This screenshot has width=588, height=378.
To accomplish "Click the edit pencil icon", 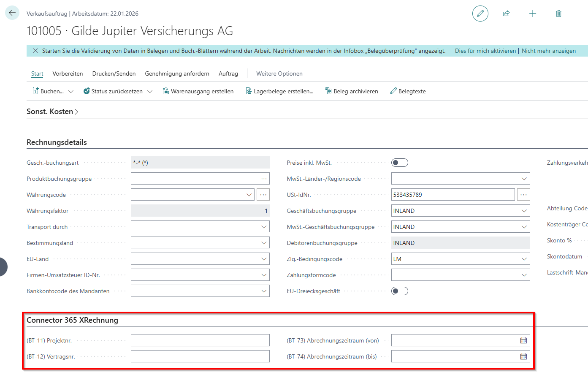I will tap(480, 14).
